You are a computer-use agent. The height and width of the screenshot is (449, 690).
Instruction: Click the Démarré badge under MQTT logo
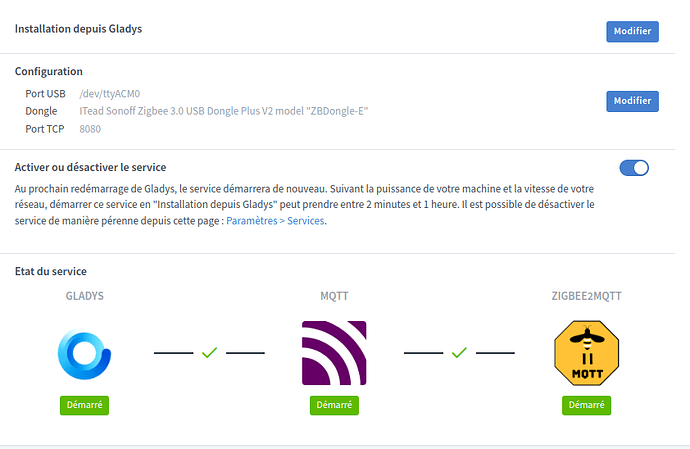pos(334,405)
